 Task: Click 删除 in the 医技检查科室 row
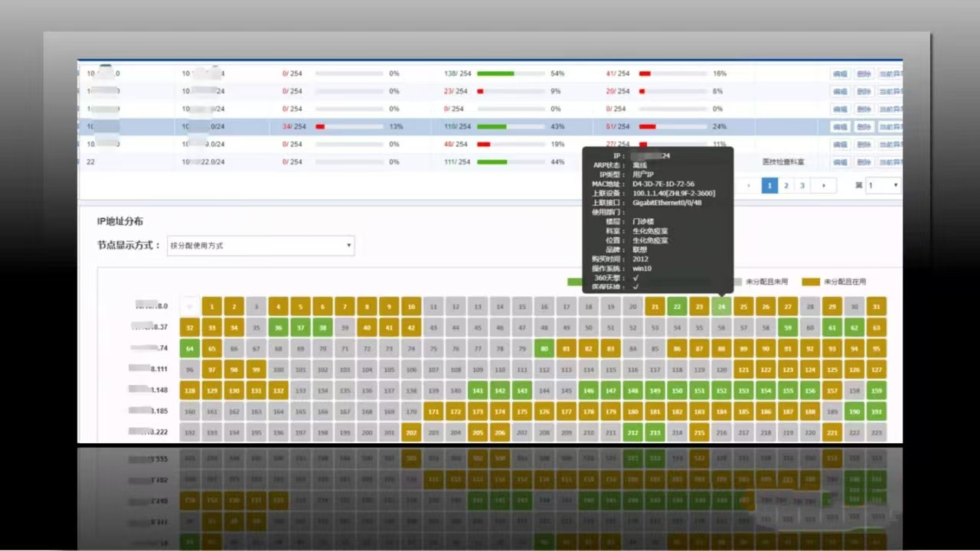coord(864,162)
